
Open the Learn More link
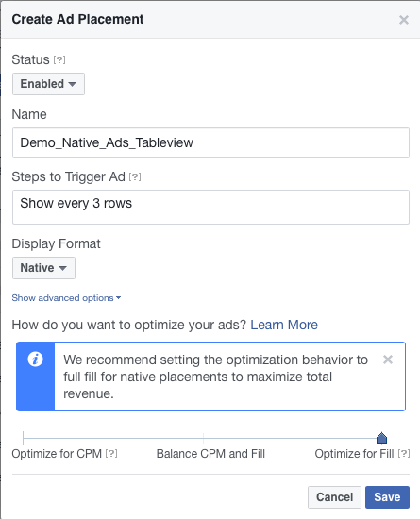click(284, 325)
